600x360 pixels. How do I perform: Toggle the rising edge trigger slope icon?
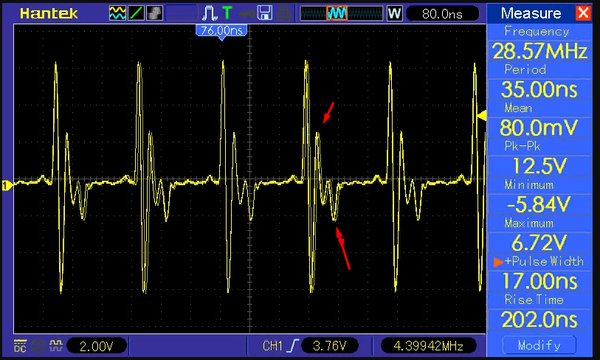tap(293, 346)
